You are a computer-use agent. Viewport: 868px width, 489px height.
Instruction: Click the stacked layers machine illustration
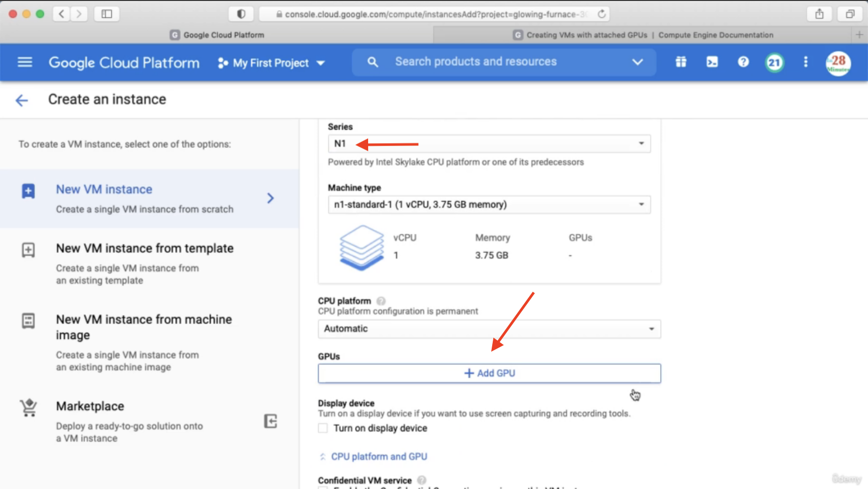pyautogui.click(x=361, y=248)
